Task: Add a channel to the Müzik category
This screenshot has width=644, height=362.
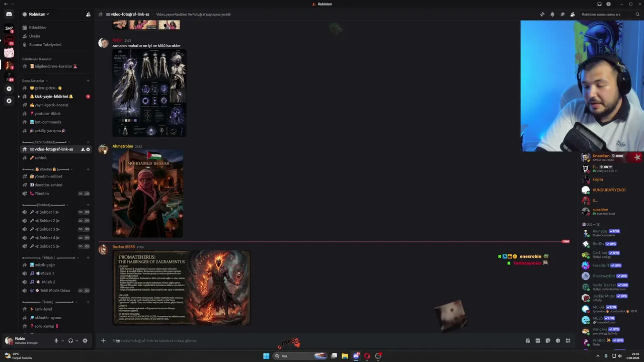Action: [x=88, y=258]
